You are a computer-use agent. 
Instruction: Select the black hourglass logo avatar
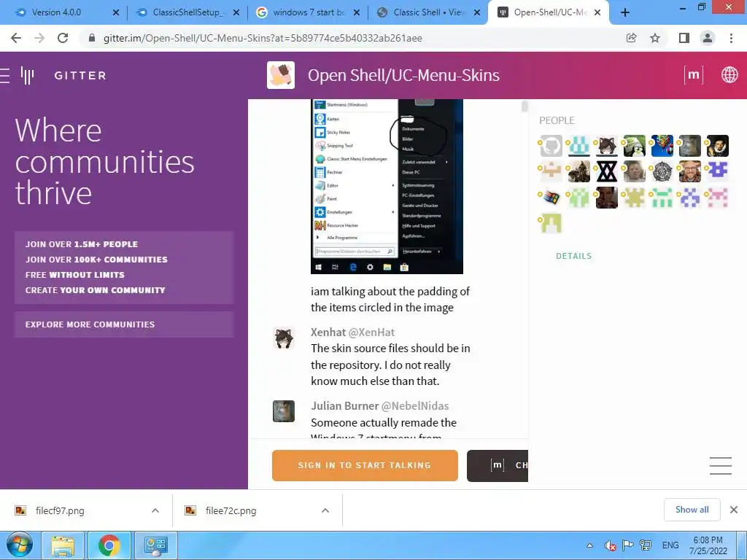tap(606, 171)
